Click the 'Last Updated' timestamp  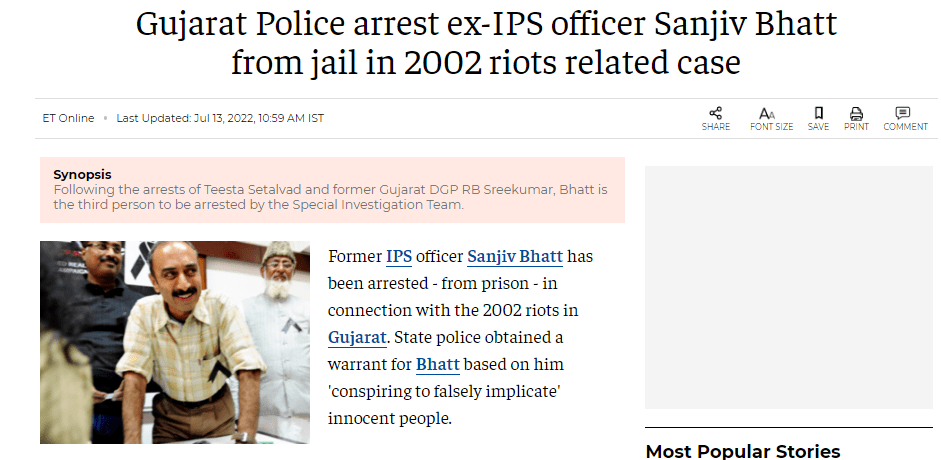(220, 118)
